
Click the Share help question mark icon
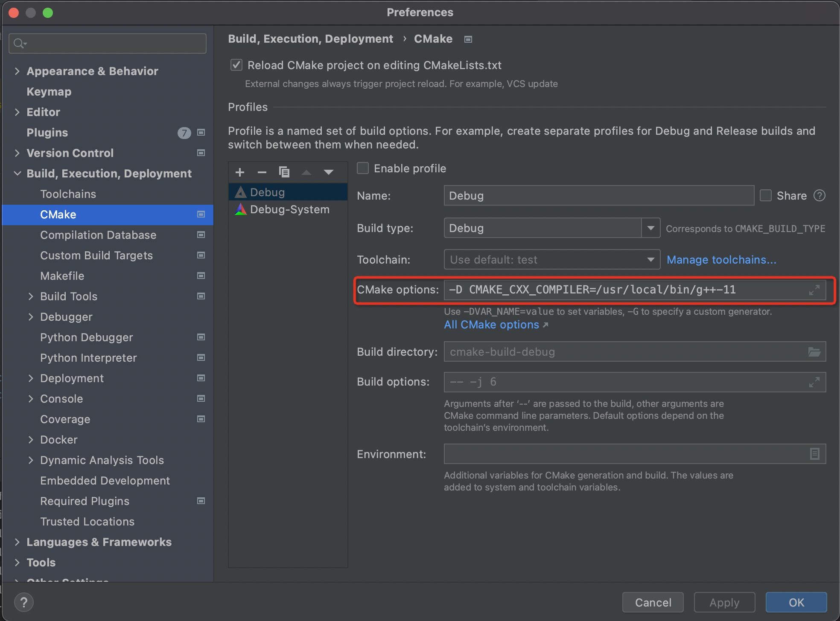coord(820,196)
